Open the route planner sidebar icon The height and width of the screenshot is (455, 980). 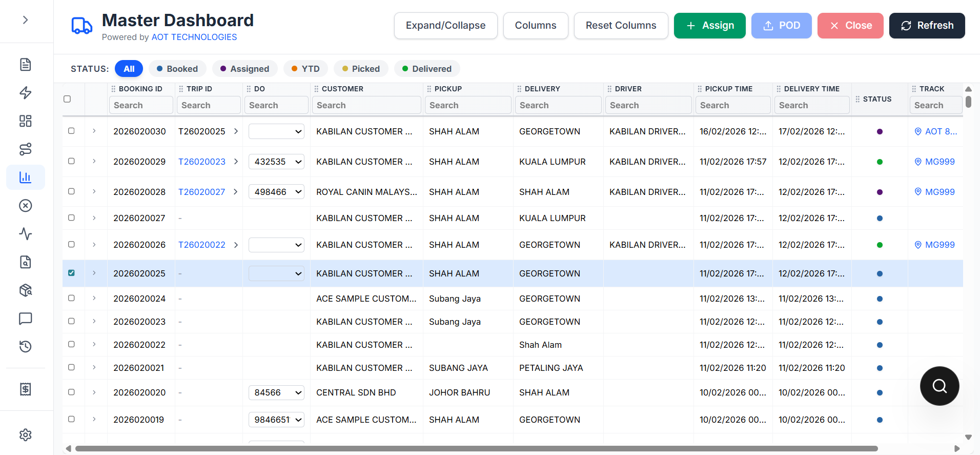26,149
